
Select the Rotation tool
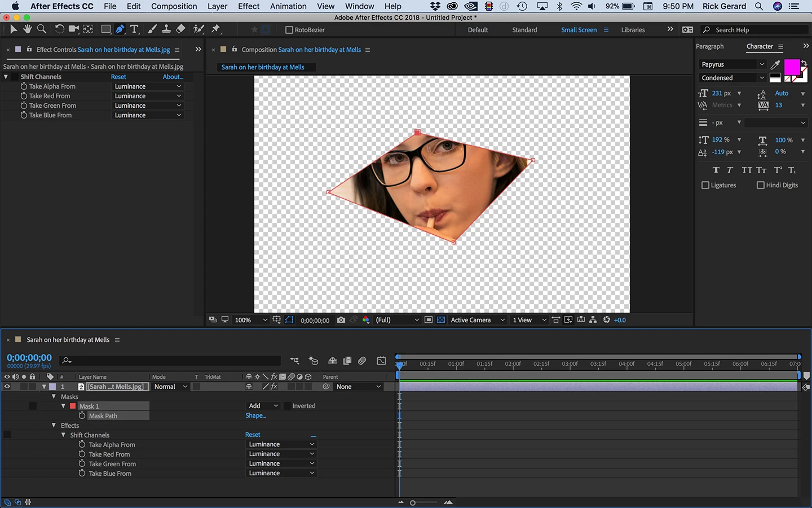pos(59,29)
